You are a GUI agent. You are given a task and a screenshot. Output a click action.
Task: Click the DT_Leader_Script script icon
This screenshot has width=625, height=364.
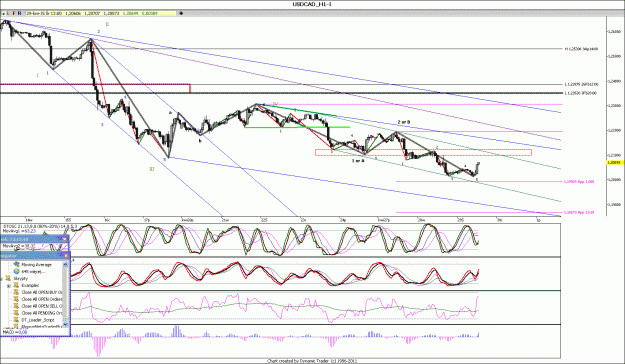(16, 320)
